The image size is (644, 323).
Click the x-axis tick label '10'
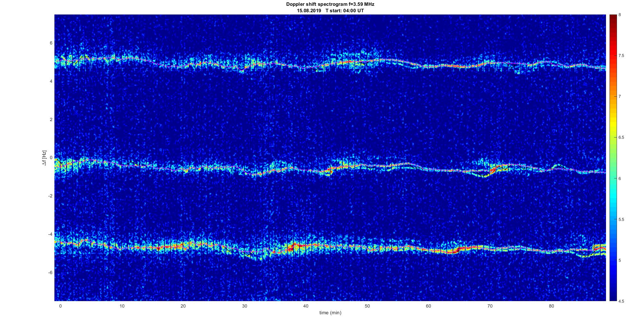pyautogui.click(x=122, y=306)
